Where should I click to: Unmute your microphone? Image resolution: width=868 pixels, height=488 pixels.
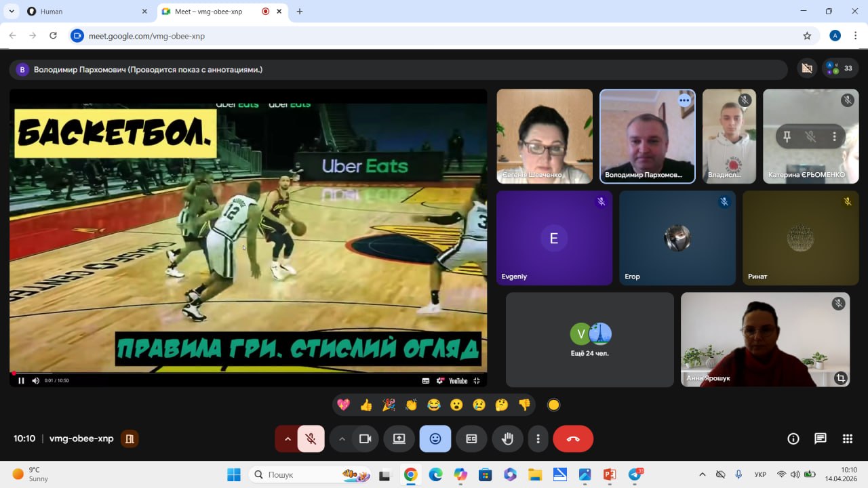pos(311,439)
